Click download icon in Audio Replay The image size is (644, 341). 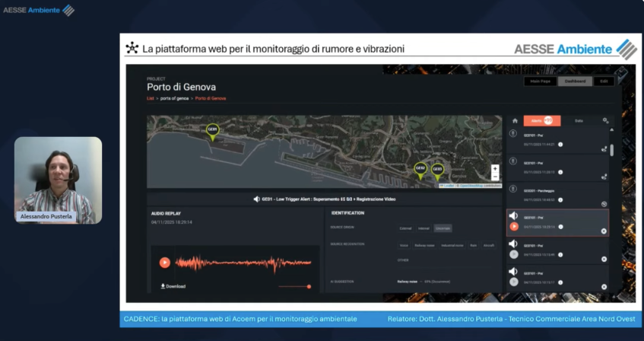click(x=163, y=286)
